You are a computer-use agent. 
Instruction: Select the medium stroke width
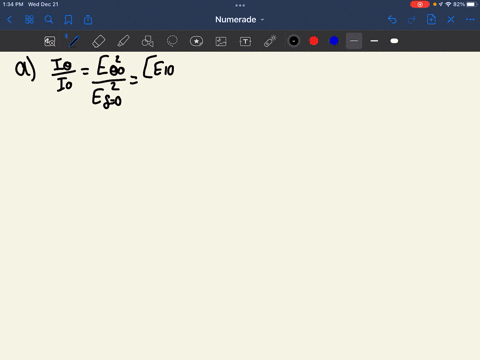tap(374, 41)
